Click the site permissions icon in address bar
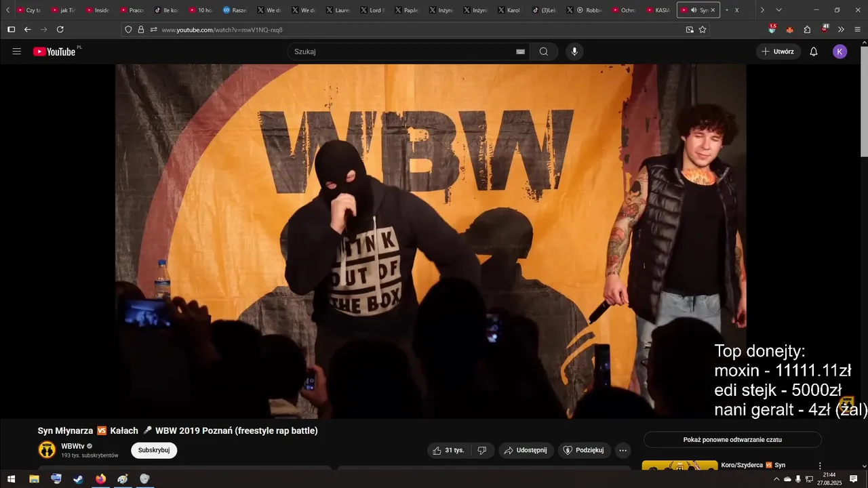The height and width of the screenshot is (488, 868). click(154, 30)
